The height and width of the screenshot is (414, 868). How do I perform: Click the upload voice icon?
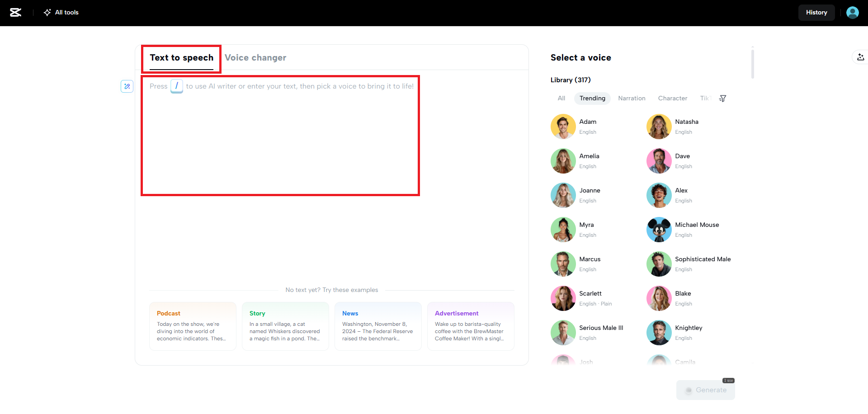pyautogui.click(x=861, y=57)
